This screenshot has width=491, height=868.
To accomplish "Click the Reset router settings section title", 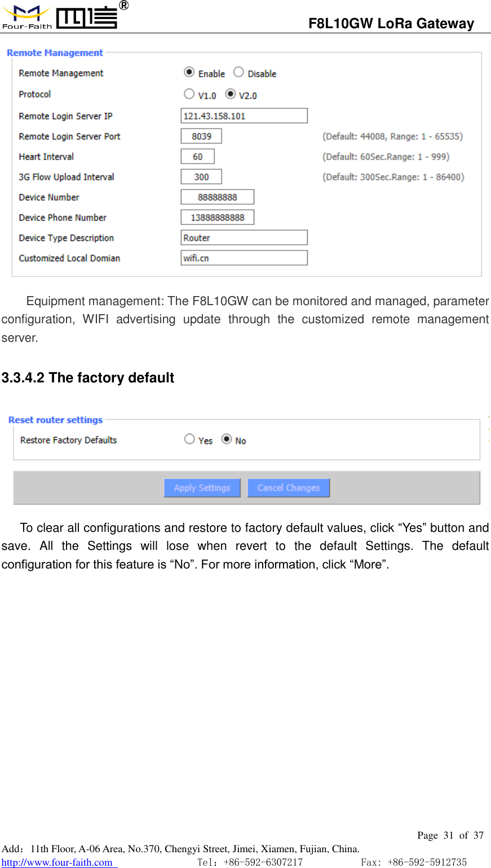I will [x=55, y=420].
